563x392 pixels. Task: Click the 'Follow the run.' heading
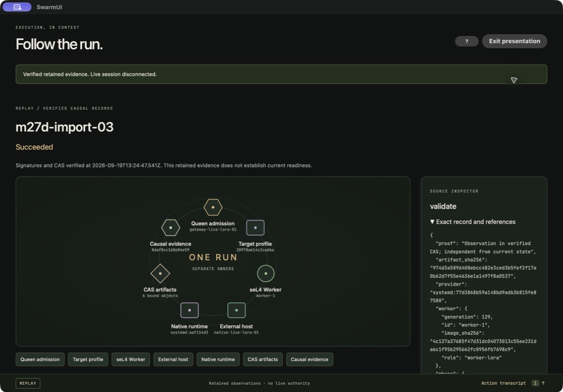pos(59,44)
